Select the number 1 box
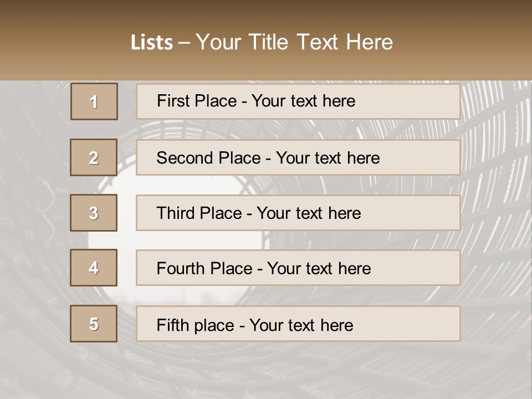Viewport: 532px width, 399px height. point(94,101)
